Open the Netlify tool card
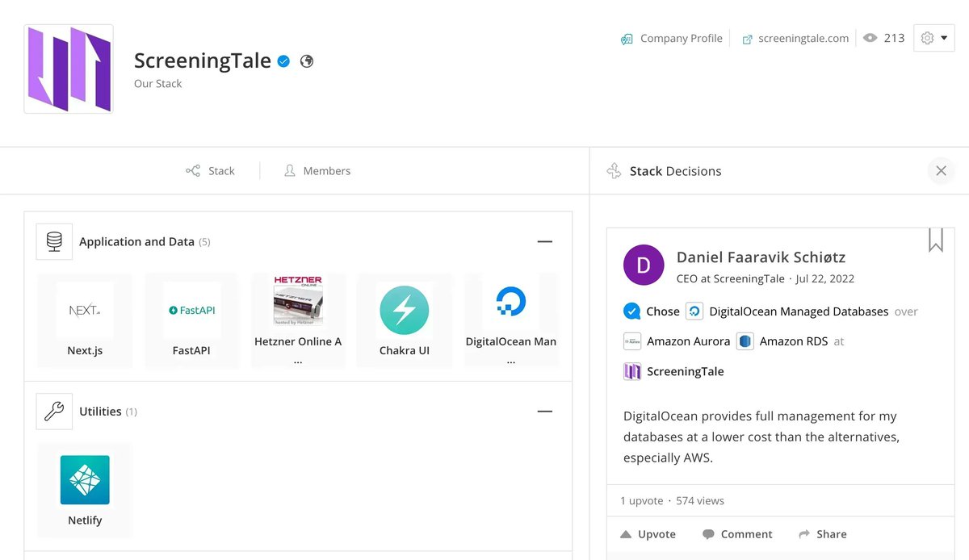This screenshot has width=969, height=560. click(85, 491)
